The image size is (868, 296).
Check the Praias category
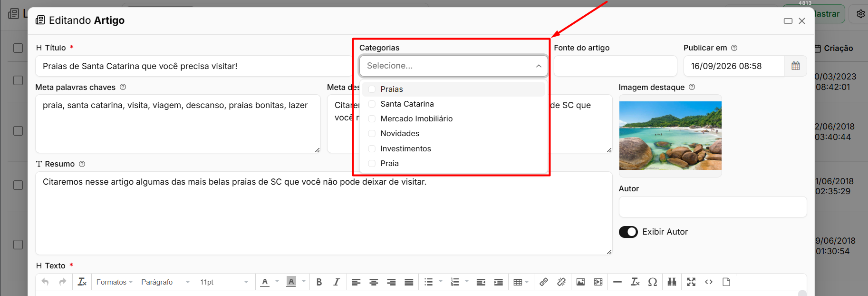tap(372, 89)
